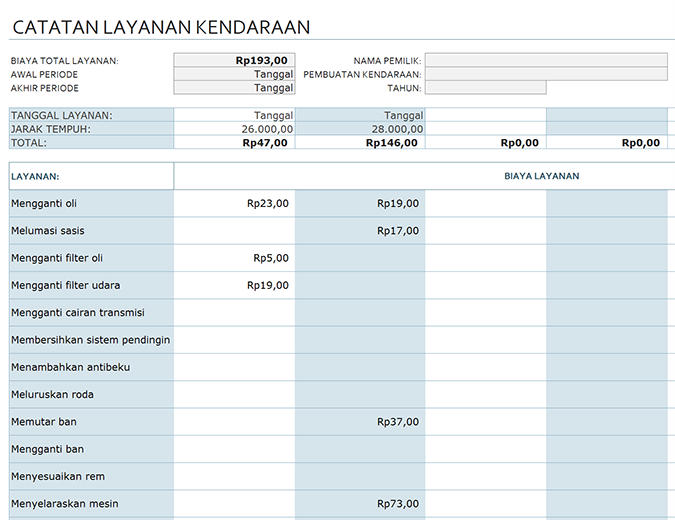Screen dimensions: 675x520
Task: Select the Mengganti oli row label
Action: point(91,203)
